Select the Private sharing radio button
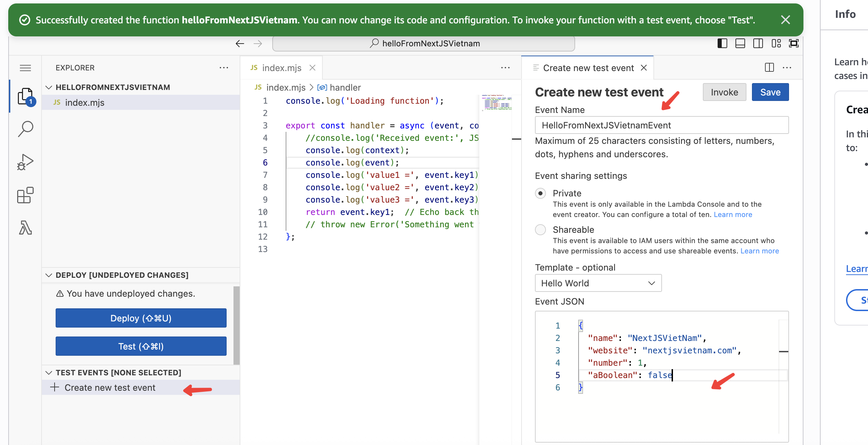Screen dimensions: 868x445 (540, 193)
